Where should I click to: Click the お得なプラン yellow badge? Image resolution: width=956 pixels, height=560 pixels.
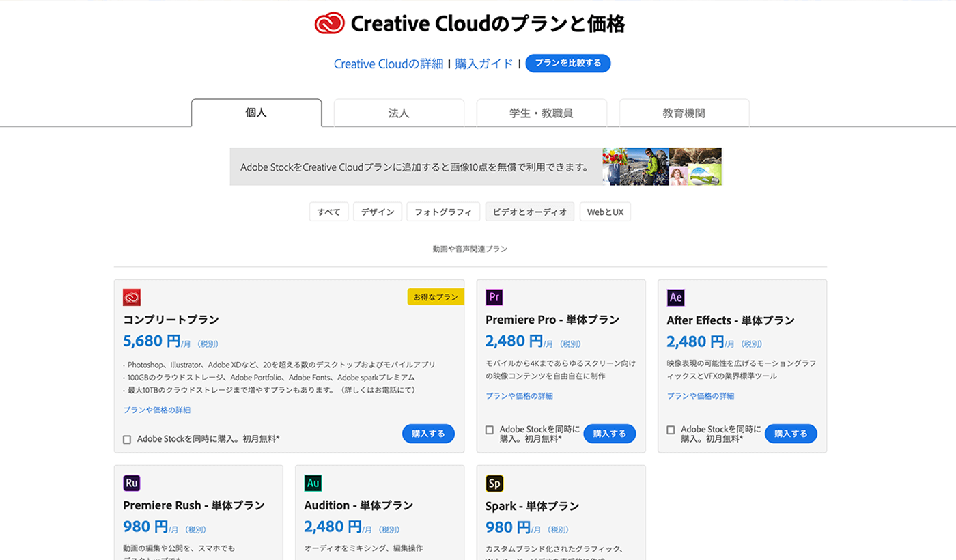[x=436, y=297]
